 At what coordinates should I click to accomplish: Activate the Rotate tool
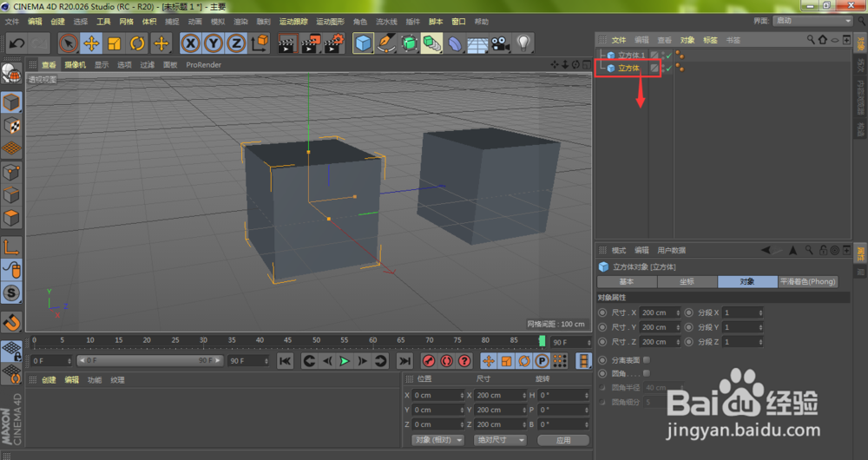tap(137, 43)
